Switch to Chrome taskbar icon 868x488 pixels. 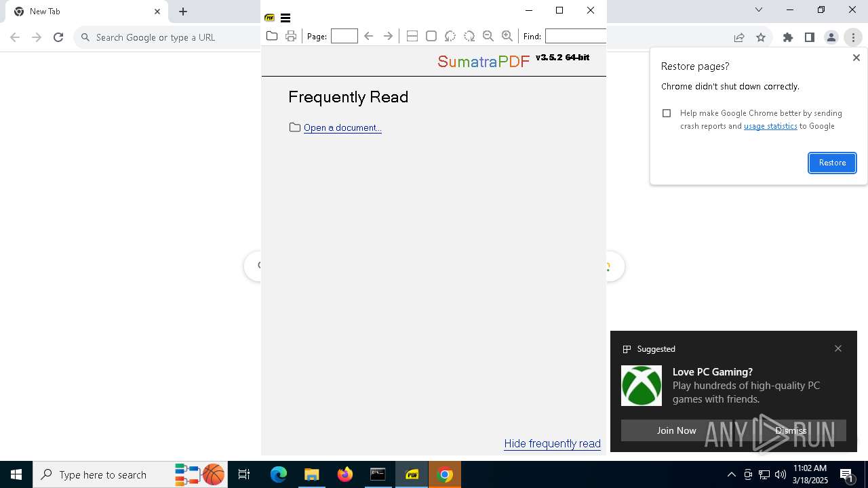[445, 474]
